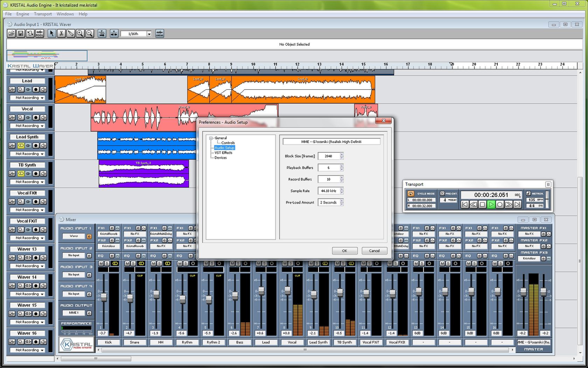Image resolution: width=588 pixels, height=368 pixels.
Task: Select VST Effects in Preferences tree
Action: [x=223, y=153]
